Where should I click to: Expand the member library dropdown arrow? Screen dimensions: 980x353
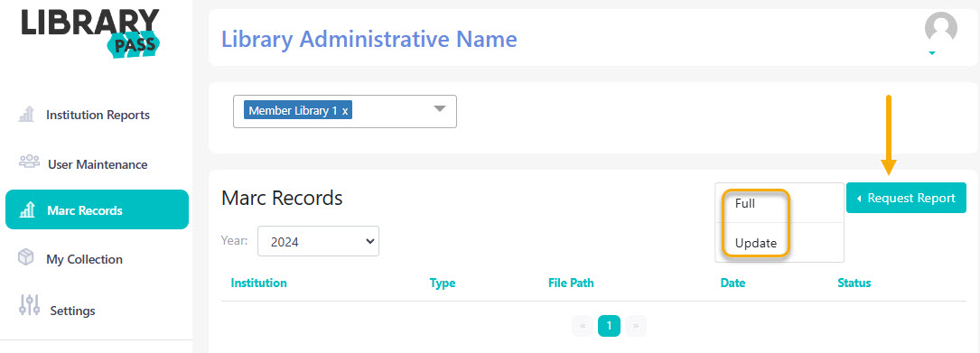(439, 108)
